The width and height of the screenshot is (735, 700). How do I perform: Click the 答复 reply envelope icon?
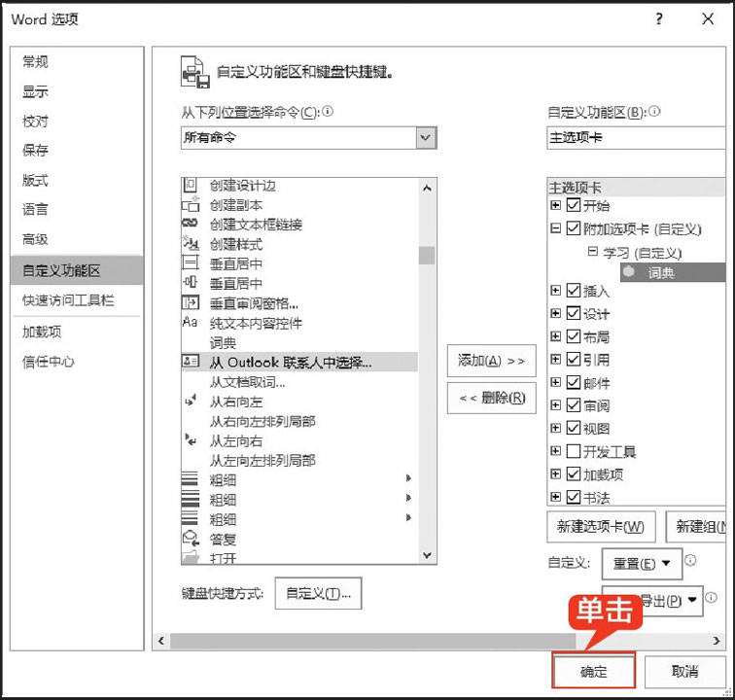click(191, 539)
